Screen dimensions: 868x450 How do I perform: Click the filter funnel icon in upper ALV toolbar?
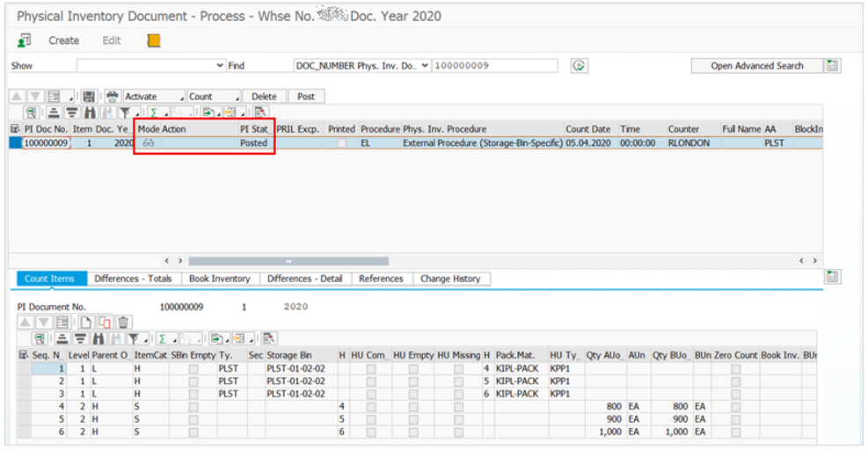[126, 112]
